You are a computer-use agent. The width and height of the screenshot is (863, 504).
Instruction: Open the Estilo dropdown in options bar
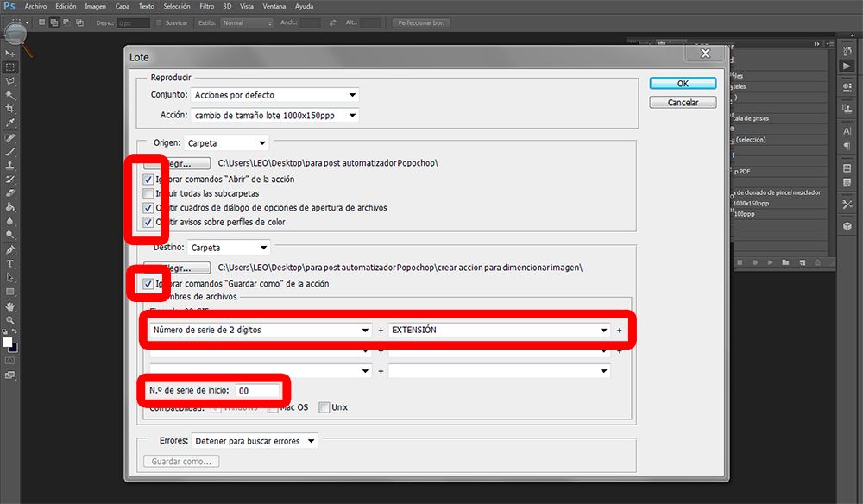(x=247, y=22)
